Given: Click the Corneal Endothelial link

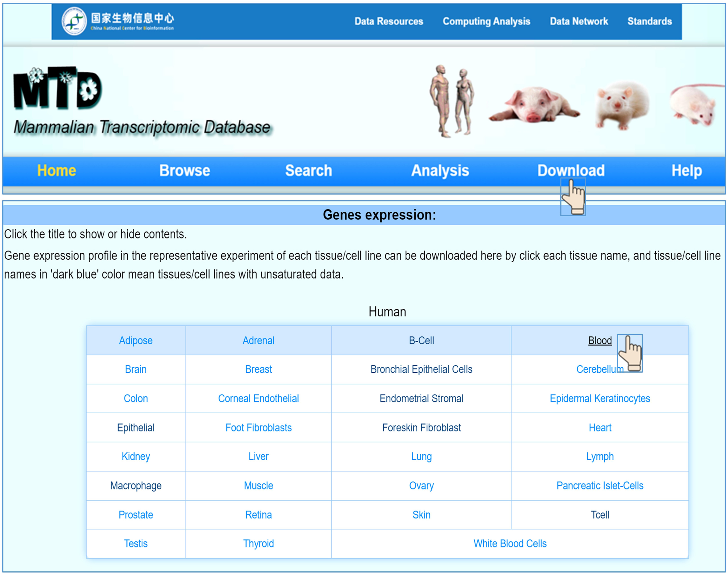Looking at the screenshot, I should coord(258,398).
